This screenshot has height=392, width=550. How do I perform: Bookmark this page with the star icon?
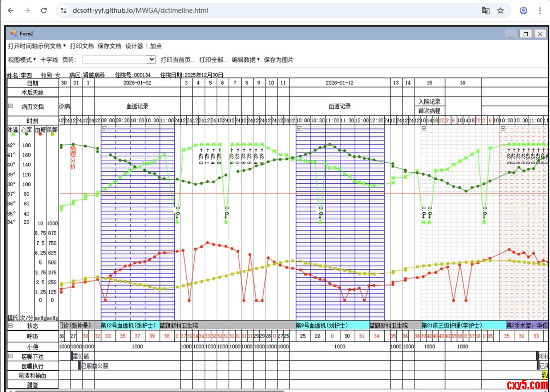(501, 11)
